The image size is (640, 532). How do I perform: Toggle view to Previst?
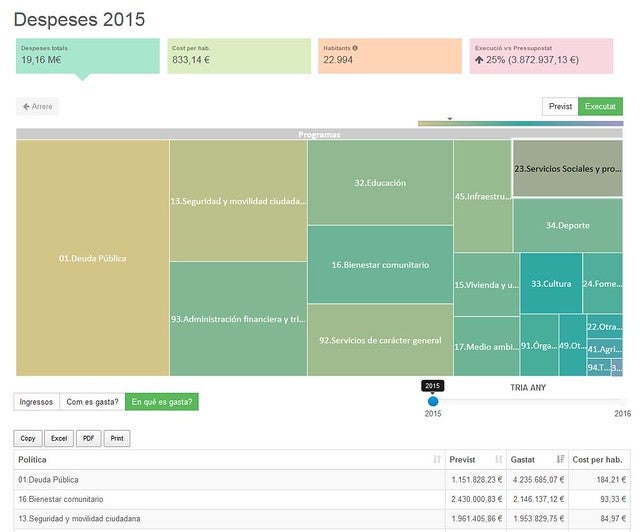point(560,106)
